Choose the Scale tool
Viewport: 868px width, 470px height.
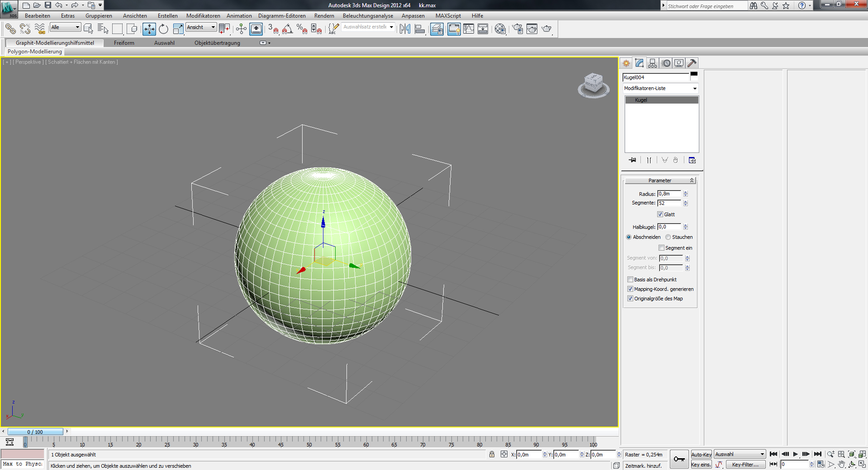click(178, 29)
